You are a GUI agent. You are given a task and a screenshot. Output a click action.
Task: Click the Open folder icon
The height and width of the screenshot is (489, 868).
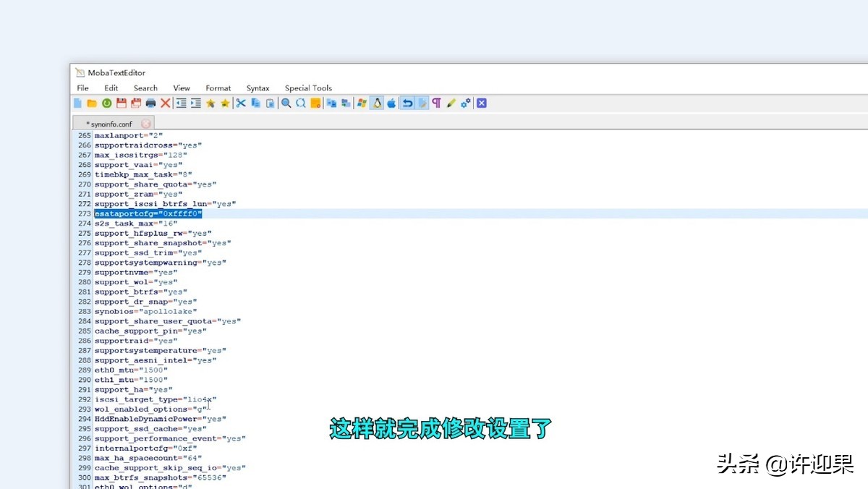(92, 103)
